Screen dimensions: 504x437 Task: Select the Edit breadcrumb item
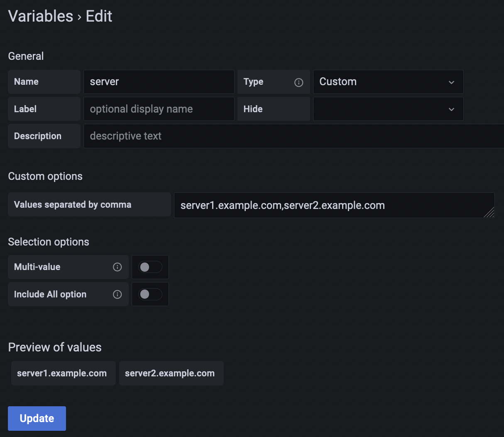coord(99,16)
